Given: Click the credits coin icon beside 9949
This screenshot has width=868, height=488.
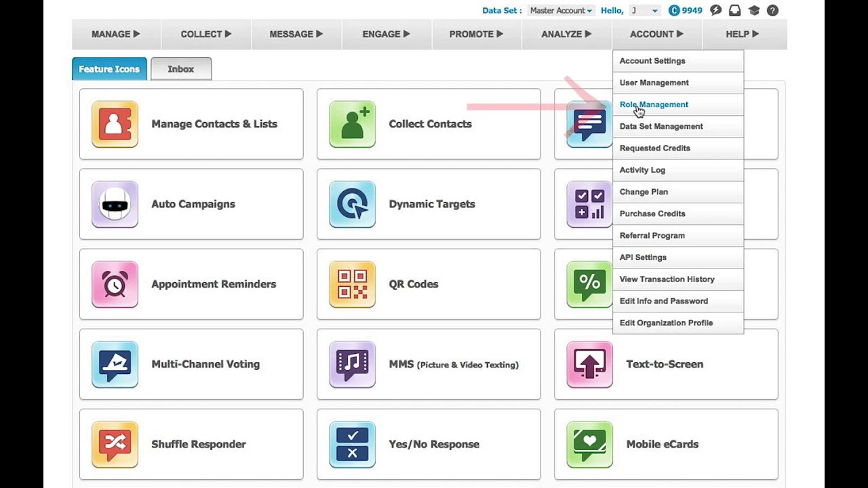Looking at the screenshot, I should (674, 10).
